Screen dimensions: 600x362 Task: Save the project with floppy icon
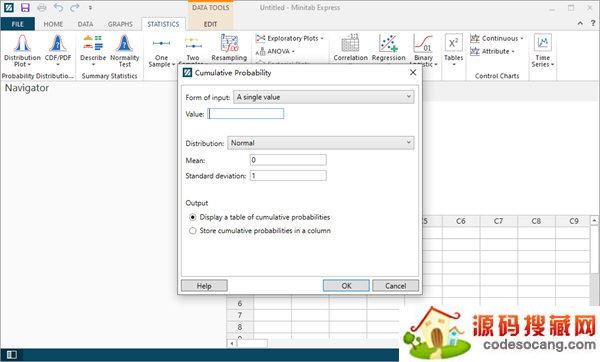[25, 7]
